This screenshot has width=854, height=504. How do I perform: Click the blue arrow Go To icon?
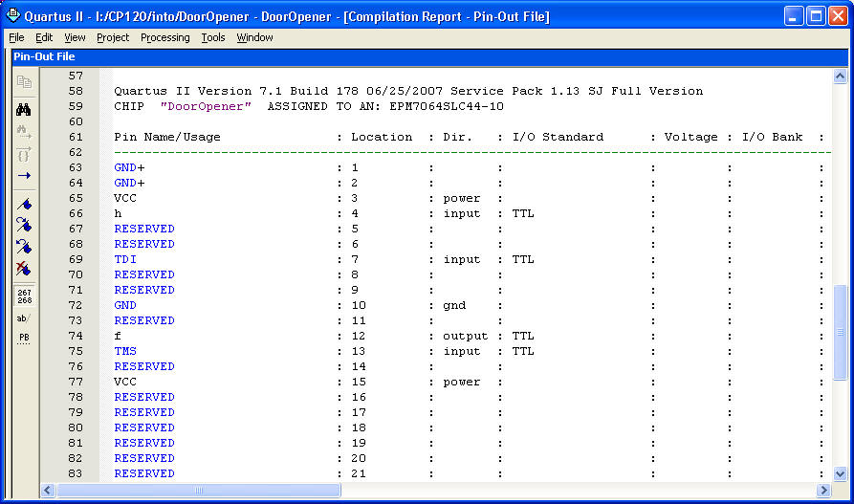[24, 175]
